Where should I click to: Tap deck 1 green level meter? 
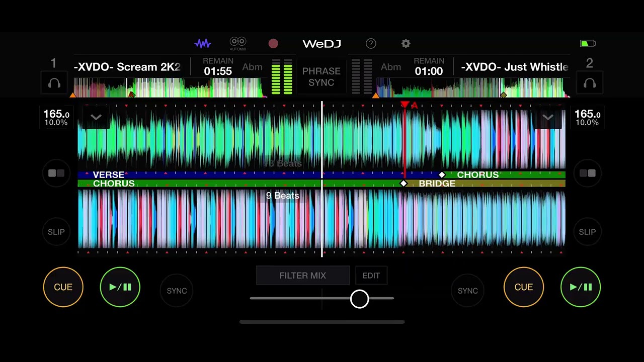coord(282,76)
